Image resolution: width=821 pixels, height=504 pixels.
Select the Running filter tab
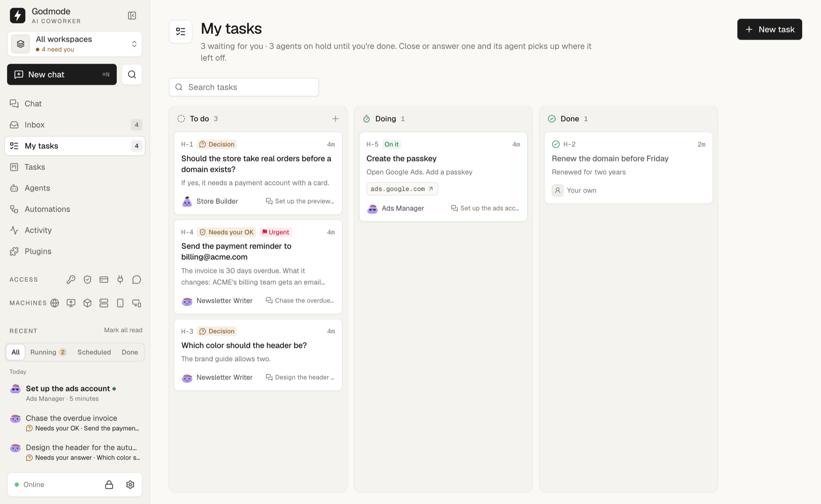coord(48,352)
